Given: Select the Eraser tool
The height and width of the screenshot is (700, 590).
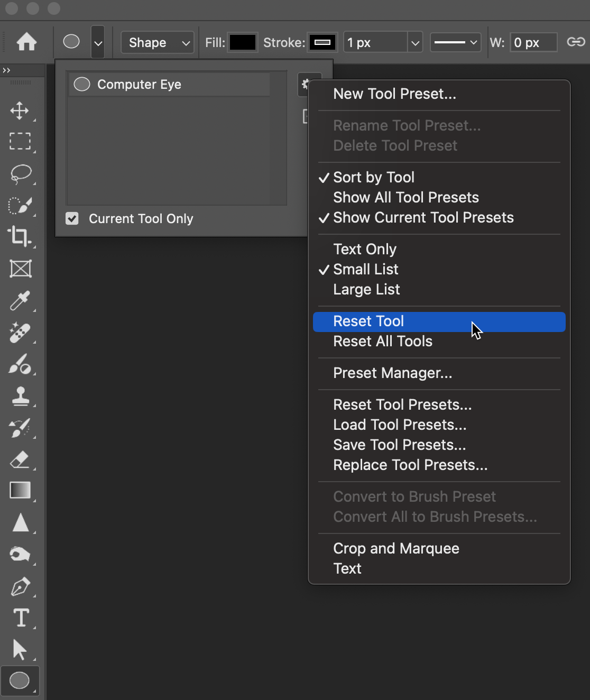Looking at the screenshot, I should tap(20, 459).
